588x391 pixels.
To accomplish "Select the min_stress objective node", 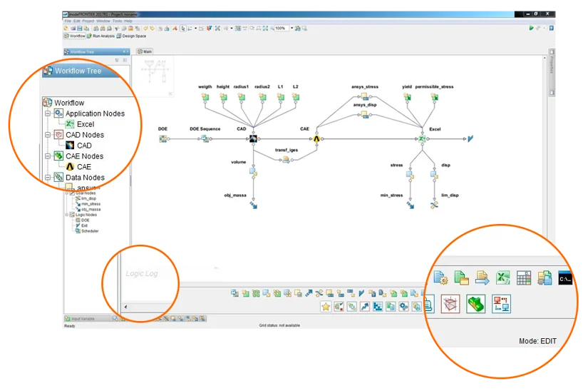I will [x=411, y=205].
